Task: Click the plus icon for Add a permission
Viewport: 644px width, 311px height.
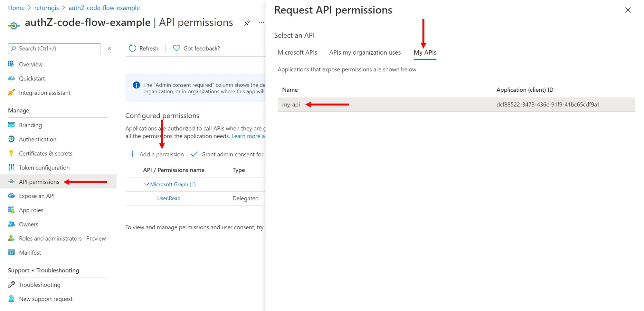Action: pyautogui.click(x=132, y=154)
